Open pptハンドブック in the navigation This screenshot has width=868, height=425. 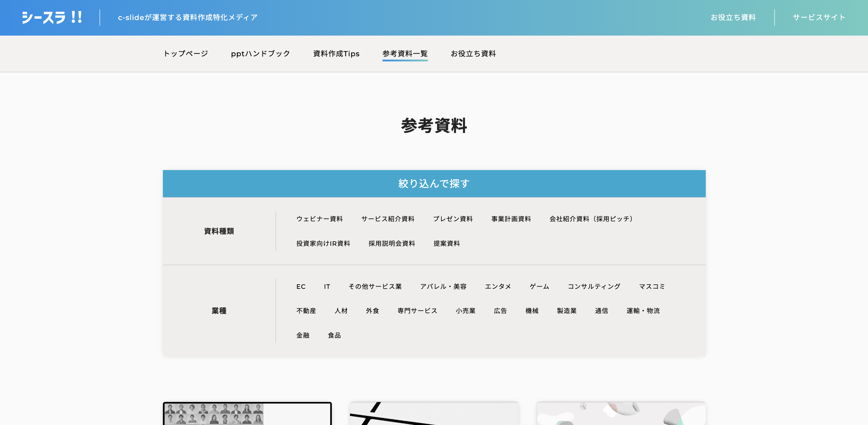pos(260,54)
